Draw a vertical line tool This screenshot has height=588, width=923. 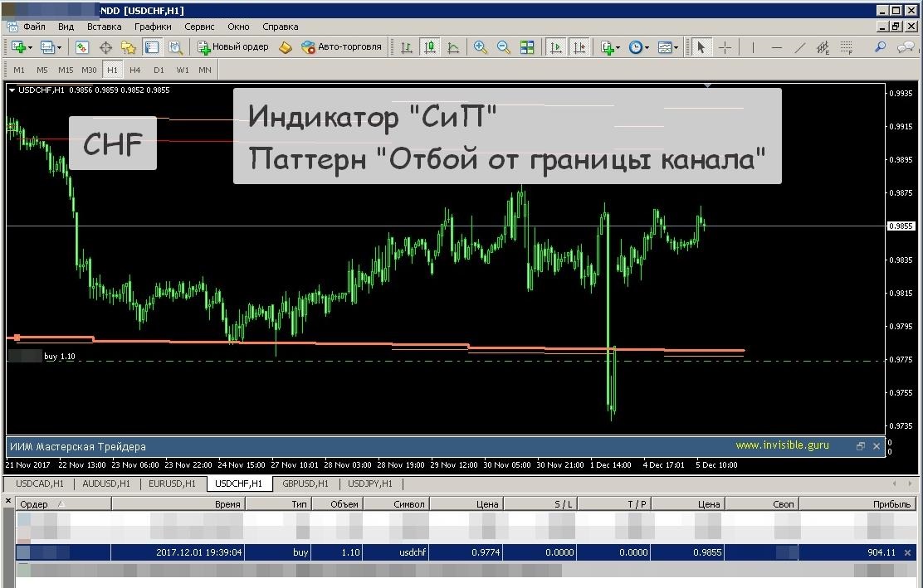tap(753, 47)
